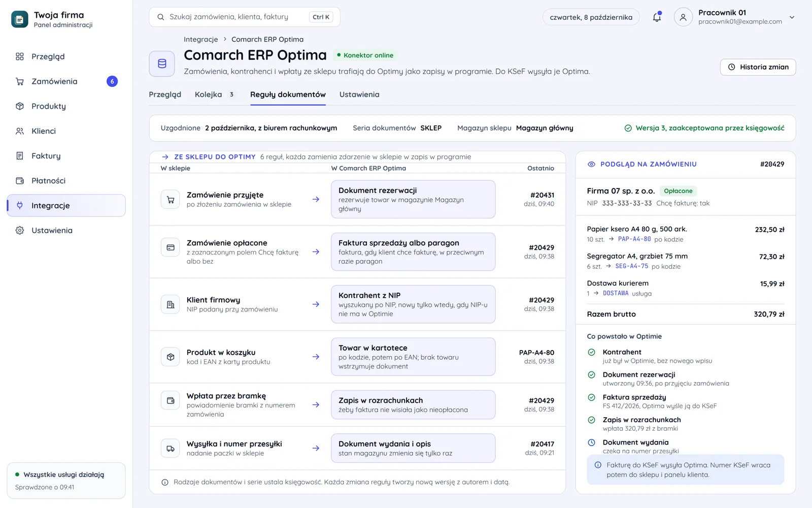
Task: Go to Produkty in the sidebar
Action: [66, 106]
